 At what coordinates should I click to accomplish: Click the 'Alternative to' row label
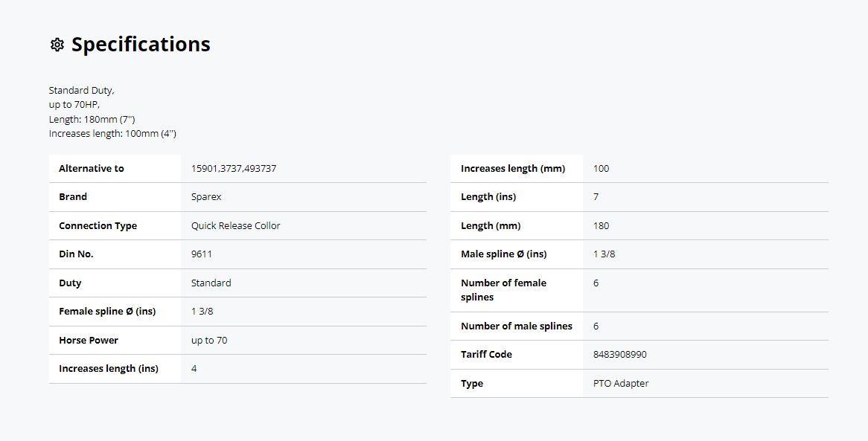(92, 169)
